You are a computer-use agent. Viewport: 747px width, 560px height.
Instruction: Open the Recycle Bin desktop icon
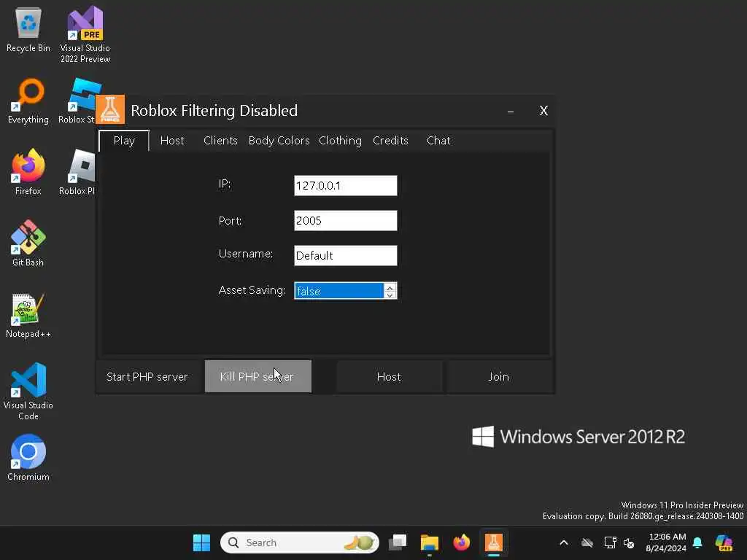(28, 31)
